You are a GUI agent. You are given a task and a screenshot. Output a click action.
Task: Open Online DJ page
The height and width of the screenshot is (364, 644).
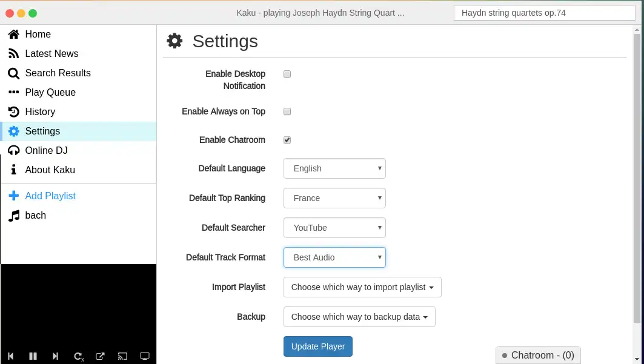[78, 151]
